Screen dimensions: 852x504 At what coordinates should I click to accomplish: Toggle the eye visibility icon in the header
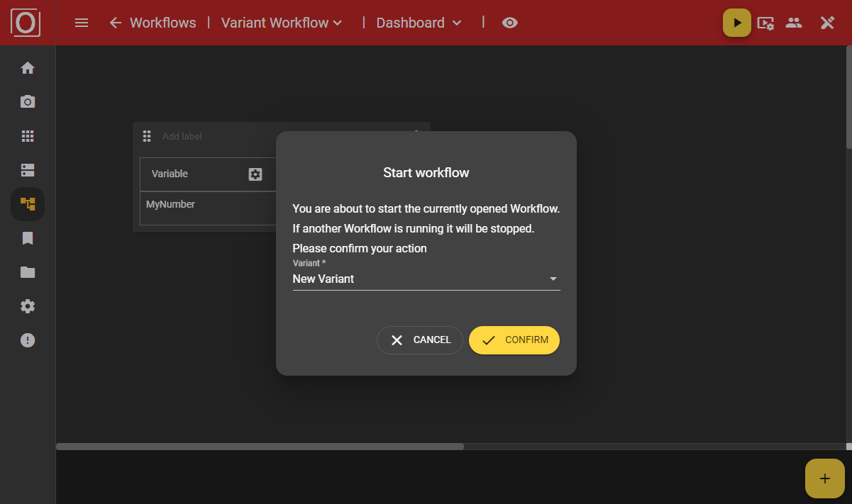coord(509,23)
